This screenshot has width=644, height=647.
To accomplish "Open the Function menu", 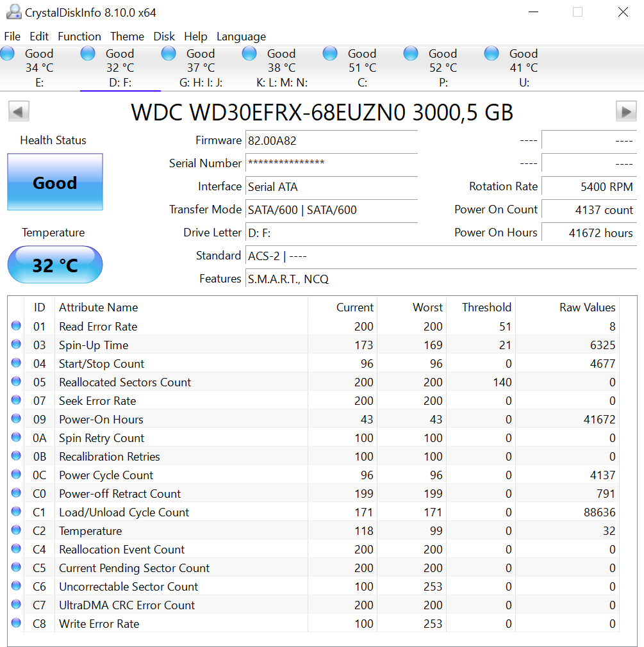I will [x=79, y=37].
